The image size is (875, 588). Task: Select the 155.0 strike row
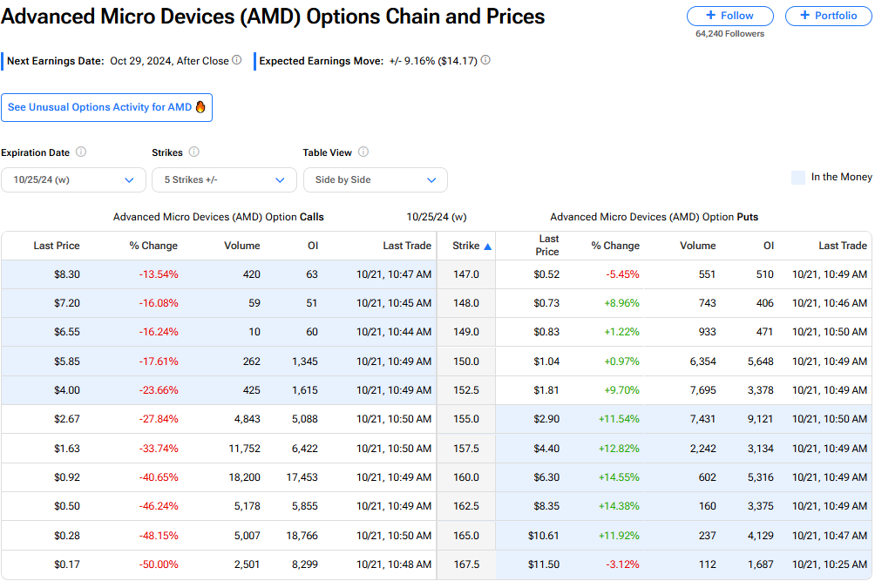[x=466, y=419]
